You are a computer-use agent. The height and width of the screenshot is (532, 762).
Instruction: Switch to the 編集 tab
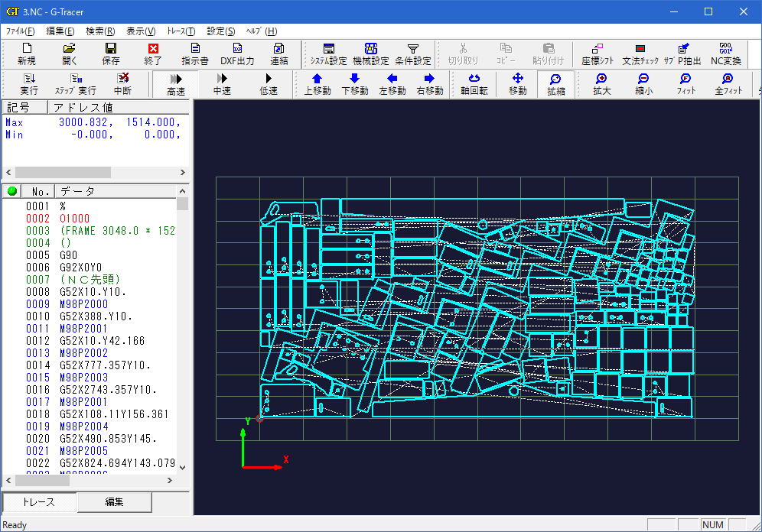click(x=114, y=502)
